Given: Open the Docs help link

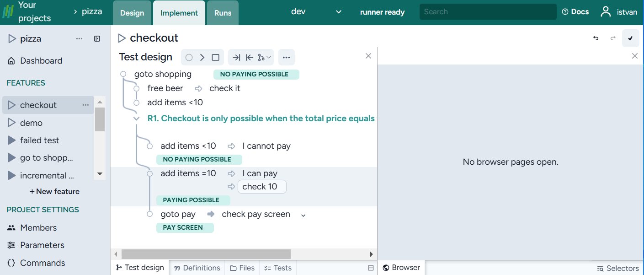Looking at the screenshot, I should pyautogui.click(x=575, y=12).
